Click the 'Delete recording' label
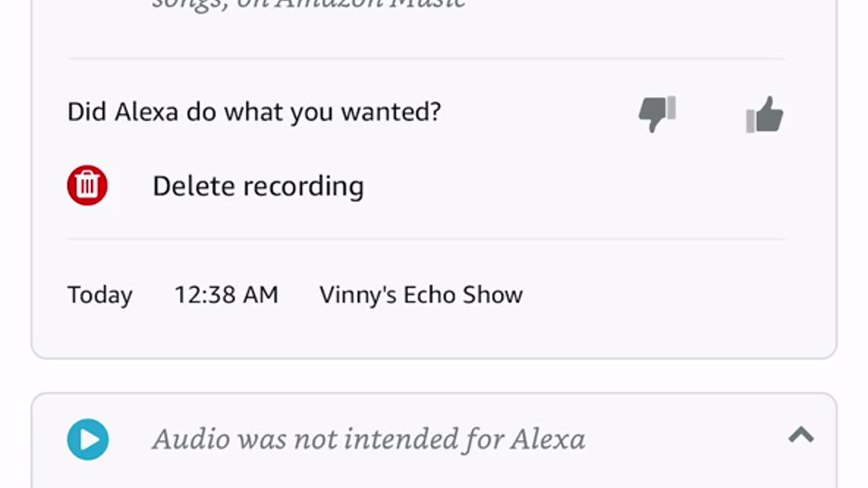This screenshot has width=868, height=488. point(258,186)
